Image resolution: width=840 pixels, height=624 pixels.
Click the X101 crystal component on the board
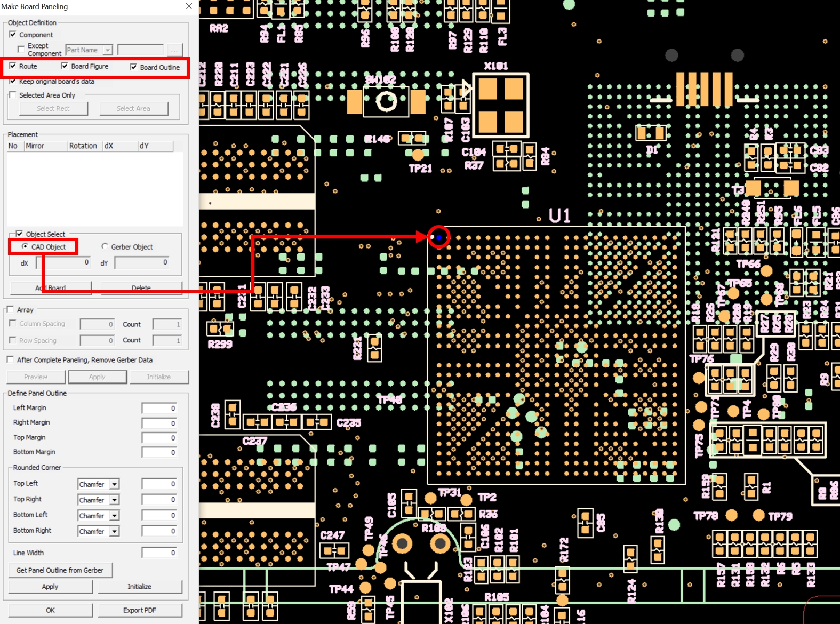click(501, 106)
